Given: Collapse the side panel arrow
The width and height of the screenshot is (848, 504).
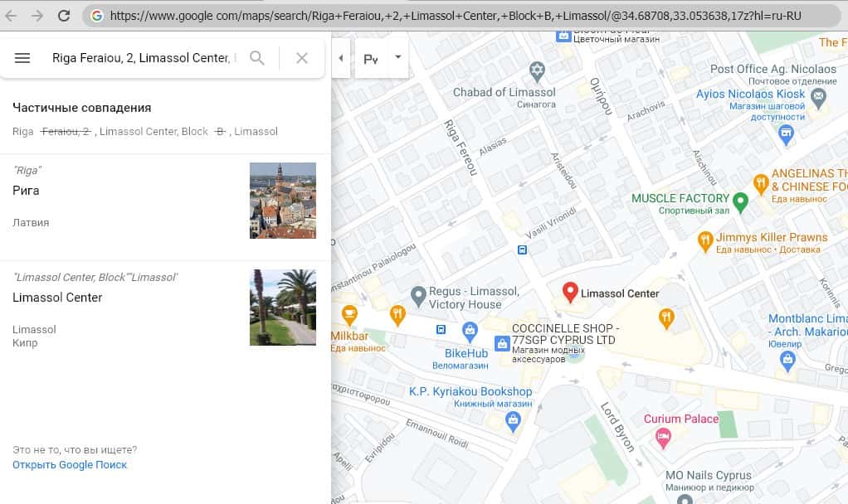Looking at the screenshot, I should (341, 58).
